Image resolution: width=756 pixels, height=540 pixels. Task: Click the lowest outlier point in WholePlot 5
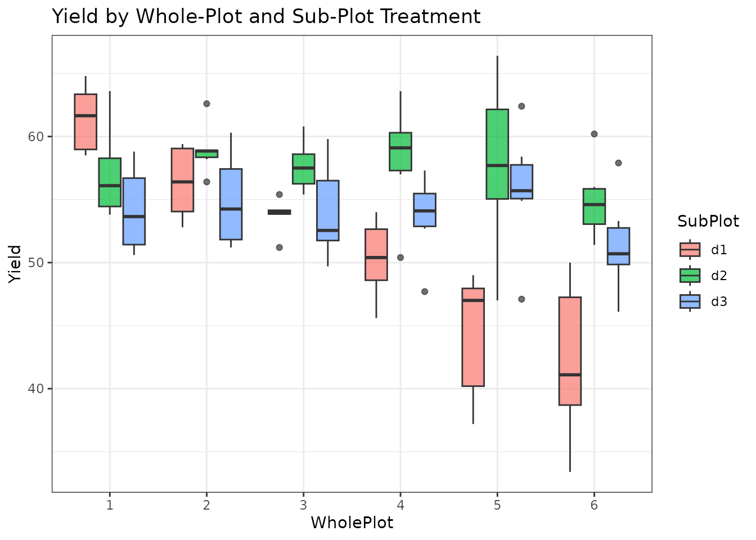[x=521, y=299]
